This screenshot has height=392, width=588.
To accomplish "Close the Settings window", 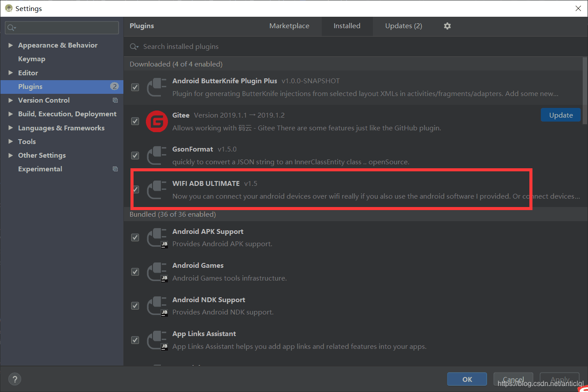I will pos(578,8).
